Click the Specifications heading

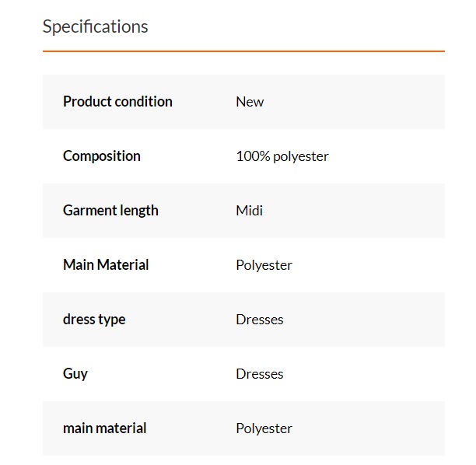[95, 26]
